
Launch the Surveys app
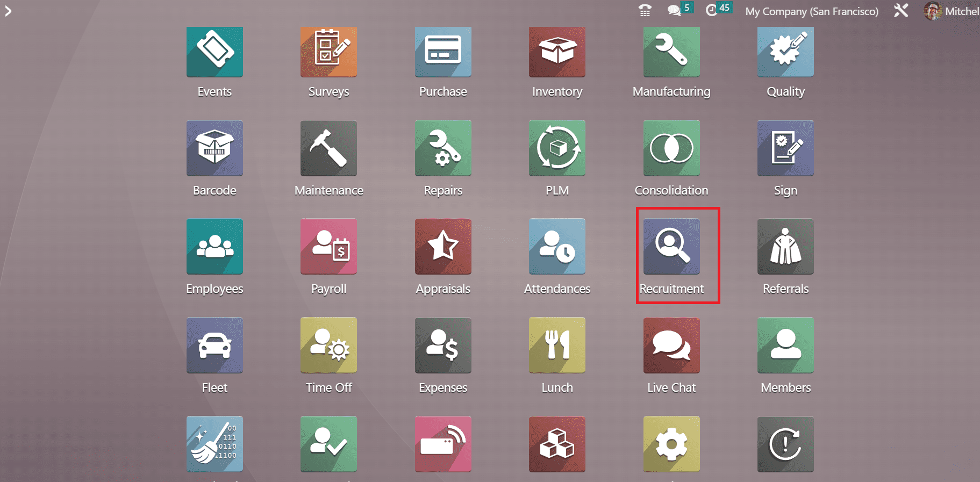[328, 52]
